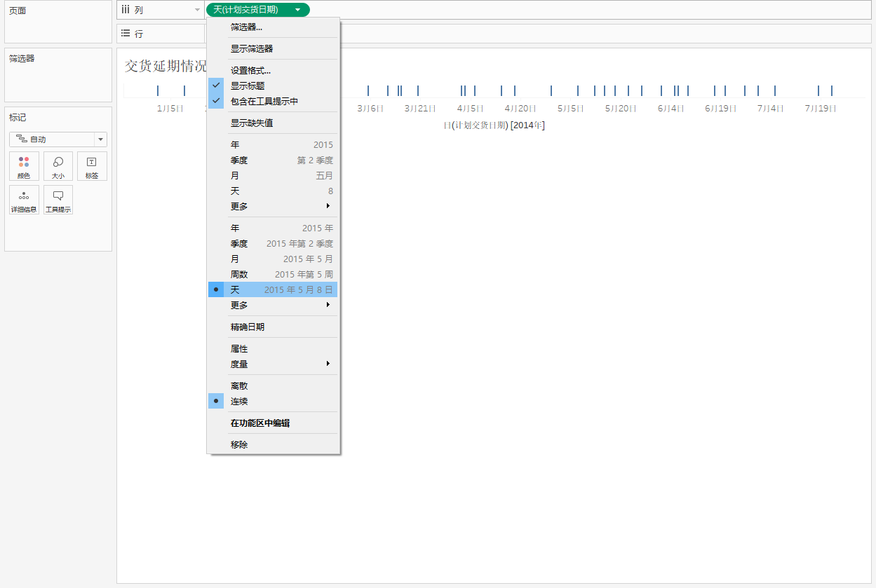The image size is (876, 588).
Task: Click the last tick mark above 7月19日
Action: point(832,90)
